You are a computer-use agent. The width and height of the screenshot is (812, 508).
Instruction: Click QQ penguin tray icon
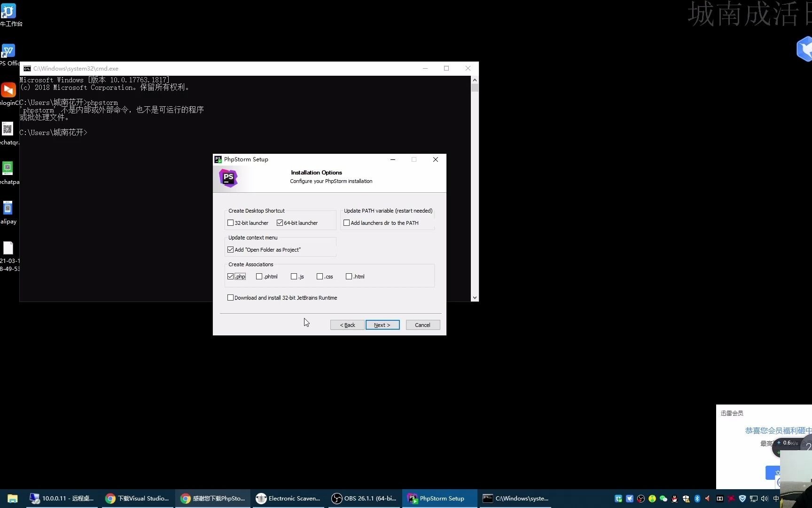click(x=675, y=499)
